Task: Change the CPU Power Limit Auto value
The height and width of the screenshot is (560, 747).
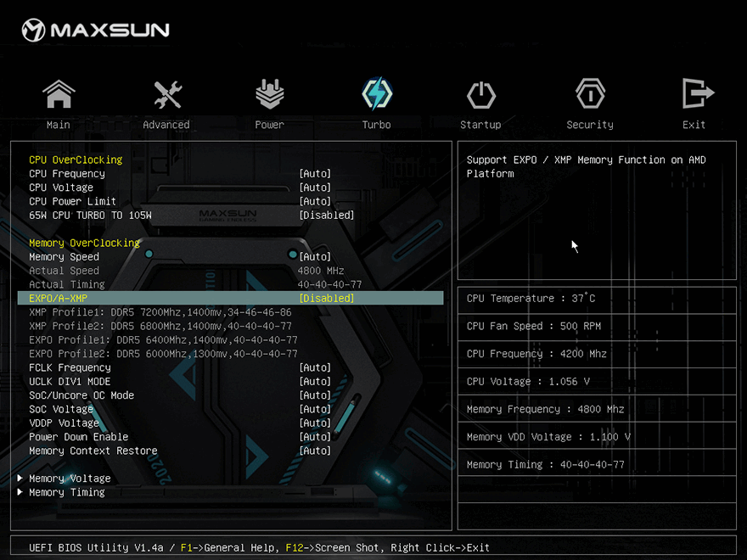Action: 315,201
